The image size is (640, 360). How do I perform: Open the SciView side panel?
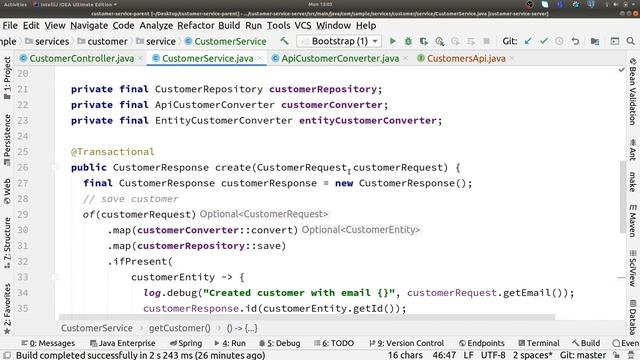click(x=633, y=268)
